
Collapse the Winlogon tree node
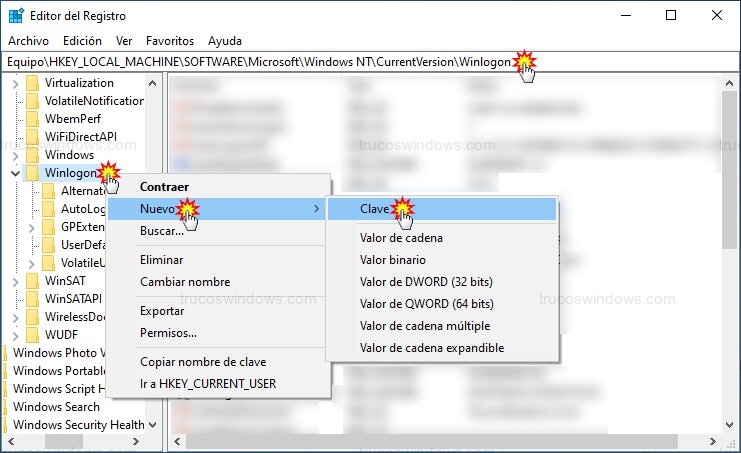pyautogui.click(x=15, y=173)
